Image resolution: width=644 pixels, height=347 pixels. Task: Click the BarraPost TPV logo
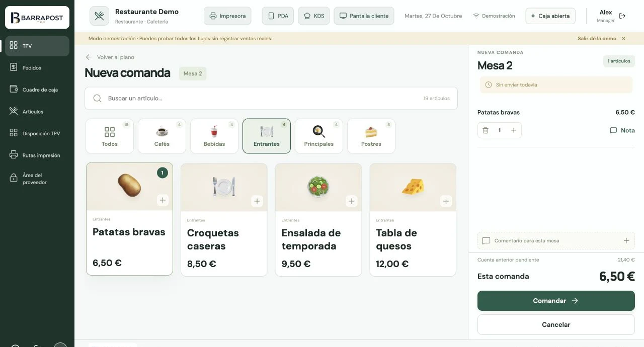click(x=37, y=19)
